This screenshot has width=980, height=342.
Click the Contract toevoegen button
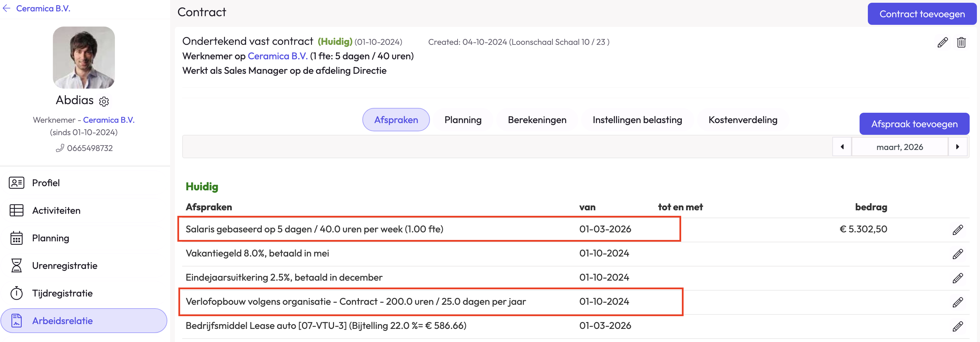(x=922, y=14)
